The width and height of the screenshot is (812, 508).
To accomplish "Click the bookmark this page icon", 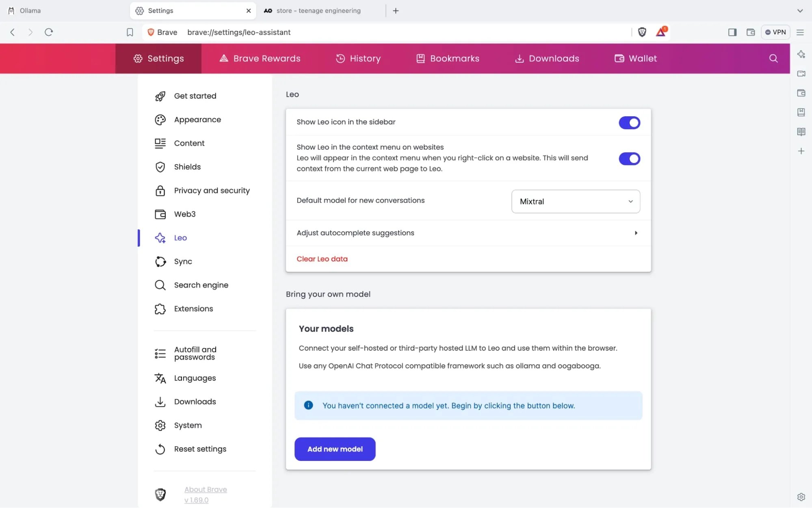I will [130, 32].
